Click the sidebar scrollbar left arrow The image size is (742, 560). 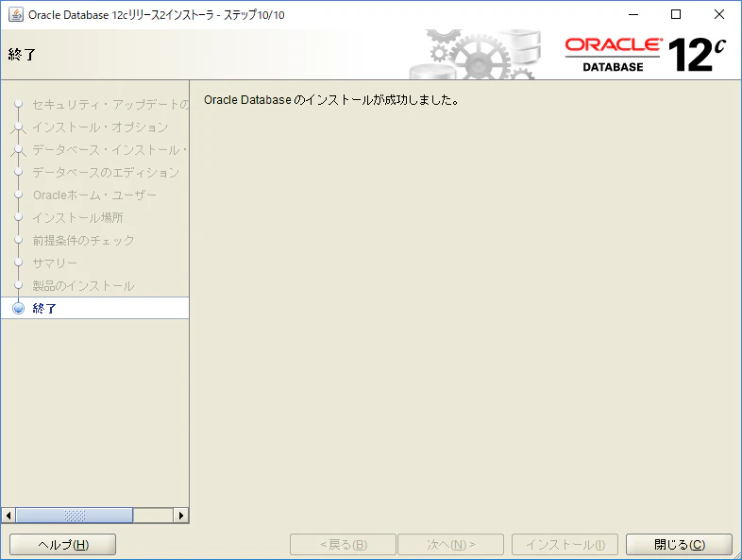[x=8, y=515]
